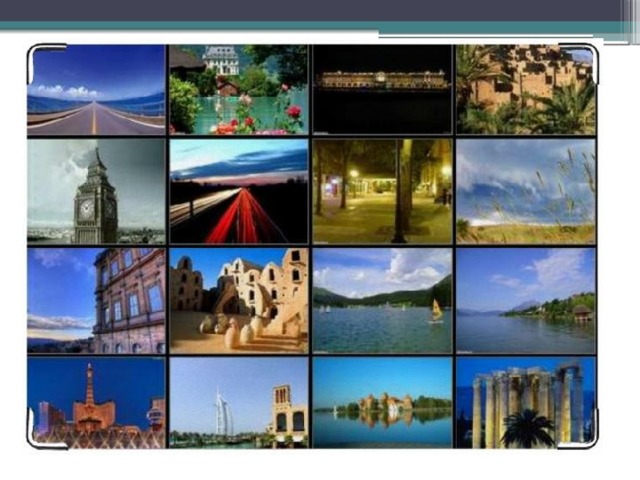
Task: Open the pink baroque building facade photo
Action: click(x=96, y=301)
